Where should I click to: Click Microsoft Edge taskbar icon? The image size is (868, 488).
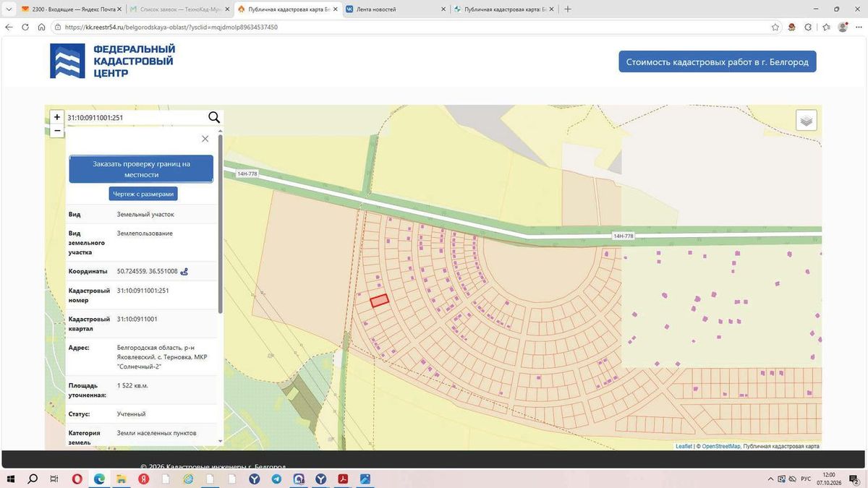tap(99, 479)
